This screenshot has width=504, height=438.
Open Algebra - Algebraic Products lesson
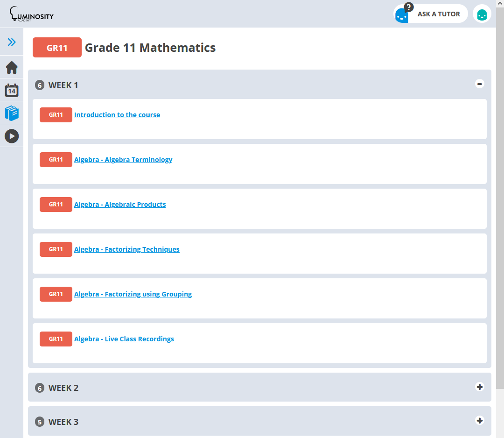(x=120, y=205)
